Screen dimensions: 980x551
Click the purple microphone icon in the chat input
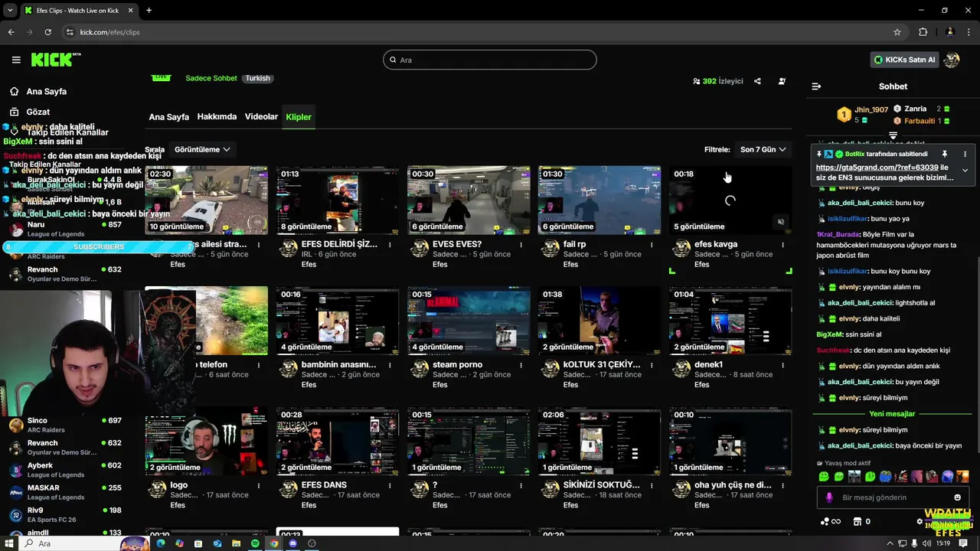point(829,497)
